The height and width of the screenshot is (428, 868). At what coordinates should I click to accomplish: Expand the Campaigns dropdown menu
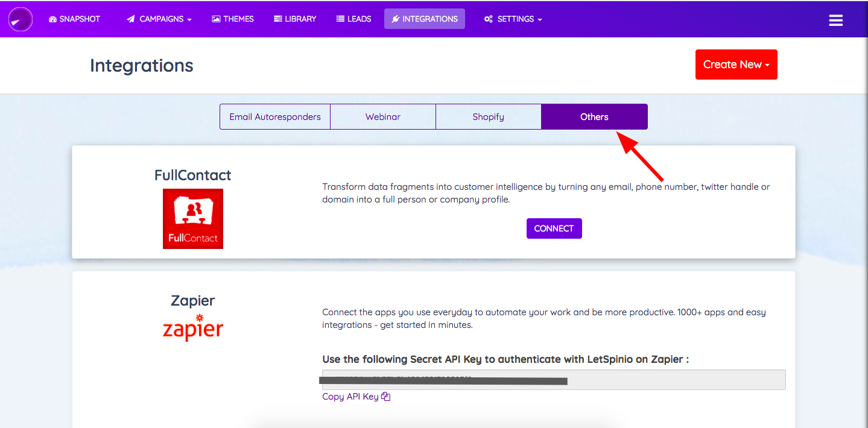pos(159,19)
